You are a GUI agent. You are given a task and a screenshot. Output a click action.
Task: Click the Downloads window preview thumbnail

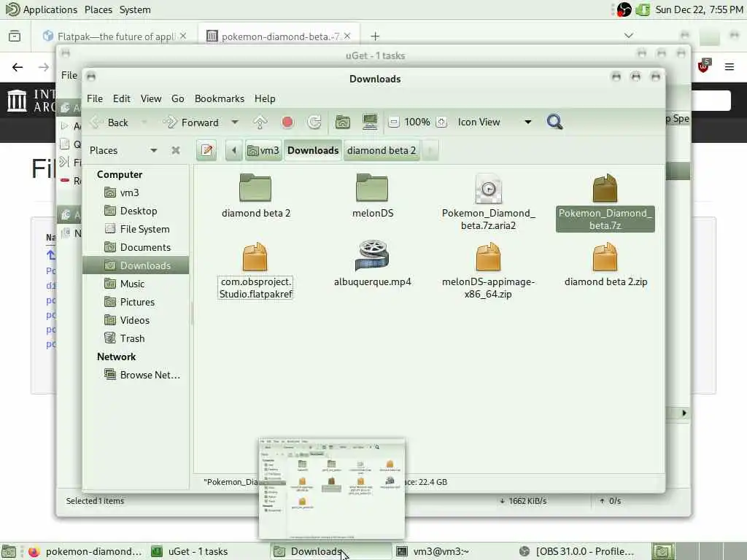click(332, 489)
